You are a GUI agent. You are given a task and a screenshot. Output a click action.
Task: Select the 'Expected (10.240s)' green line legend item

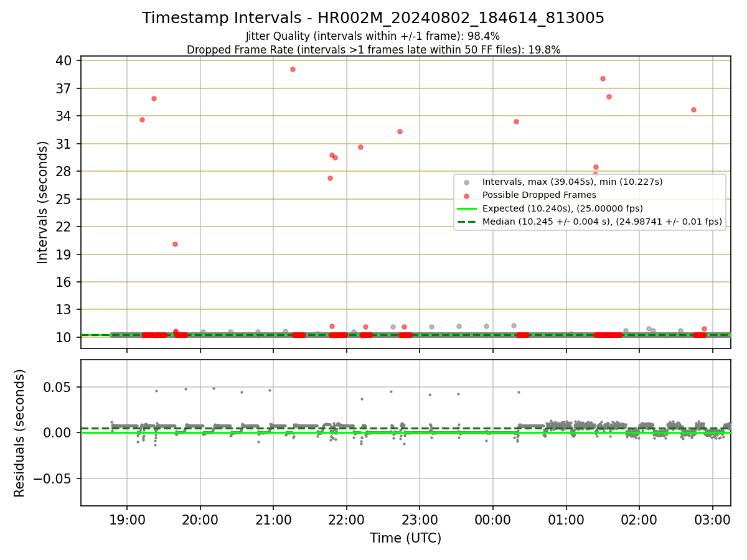[562, 208]
